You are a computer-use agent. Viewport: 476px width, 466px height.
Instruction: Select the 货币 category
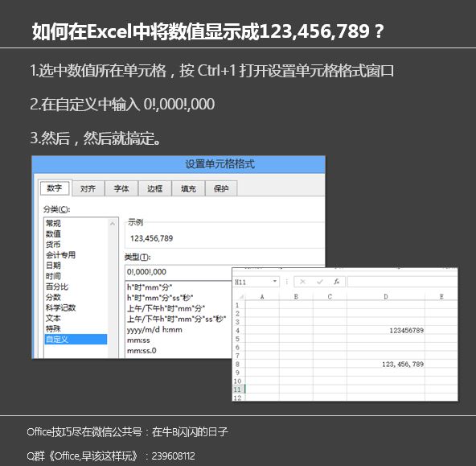76,245
